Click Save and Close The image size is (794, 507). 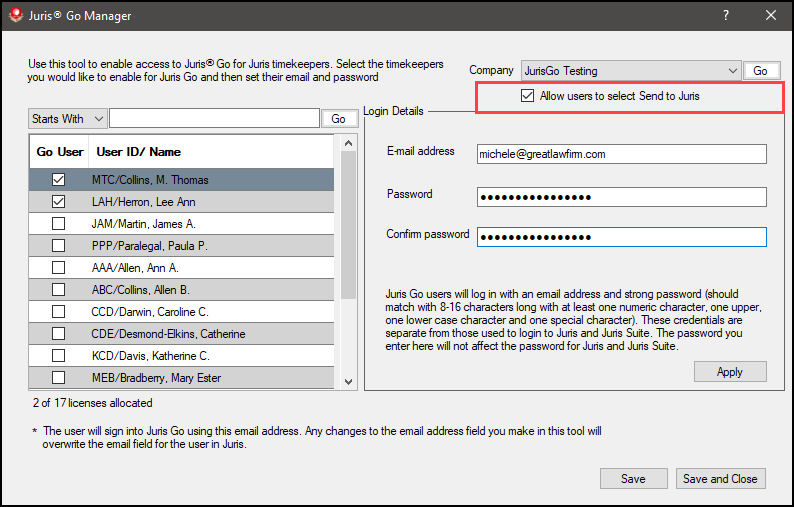pyautogui.click(x=720, y=479)
